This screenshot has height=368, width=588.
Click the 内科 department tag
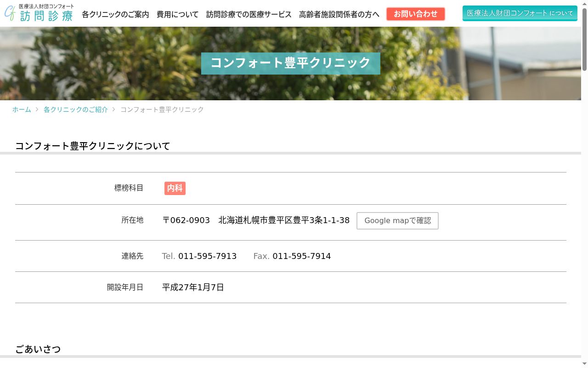point(175,188)
